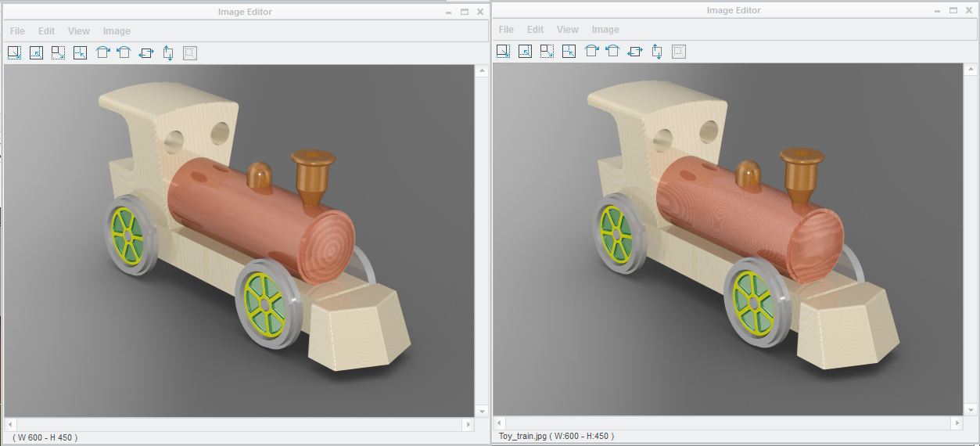Close the Toy_train.jpg Image Editor window
980x446 pixels.
(x=968, y=10)
